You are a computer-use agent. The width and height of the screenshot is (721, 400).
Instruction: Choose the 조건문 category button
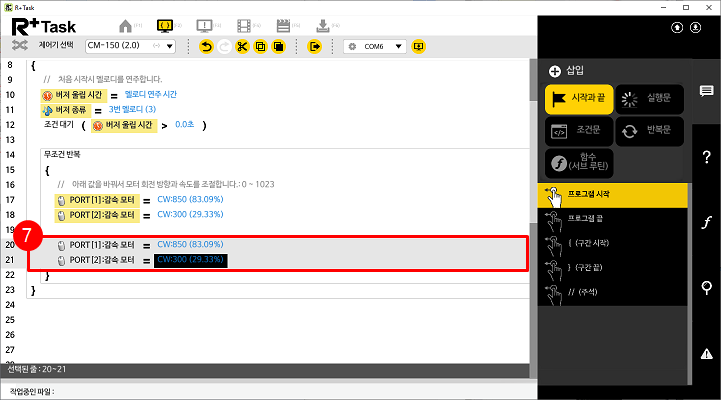[x=578, y=130]
